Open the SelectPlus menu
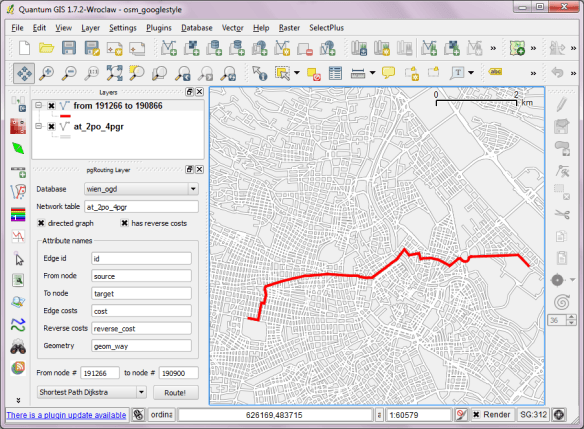This screenshot has width=584, height=429. pyautogui.click(x=327, y=28)
